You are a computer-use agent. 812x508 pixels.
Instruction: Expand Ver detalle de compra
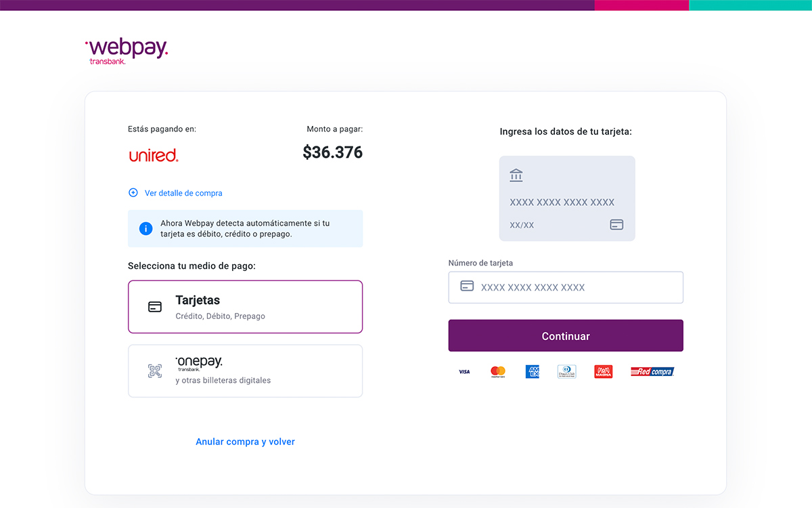click(183, 193)
